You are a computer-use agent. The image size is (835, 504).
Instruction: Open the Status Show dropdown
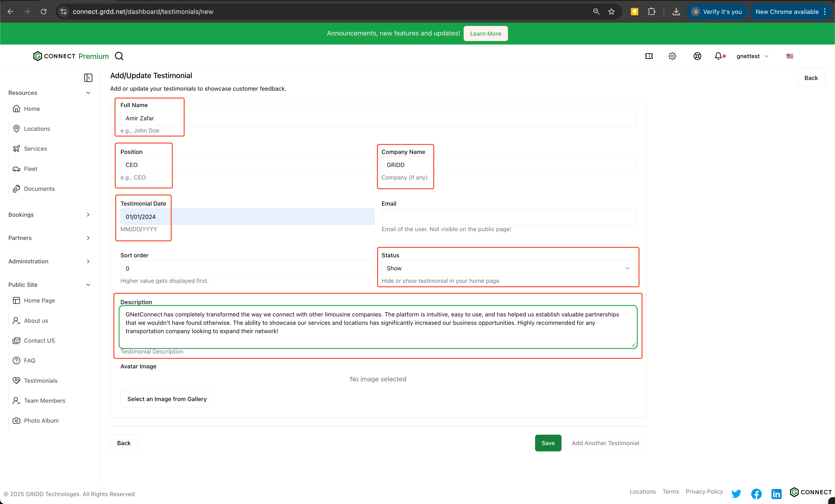(x=508, y=268)
